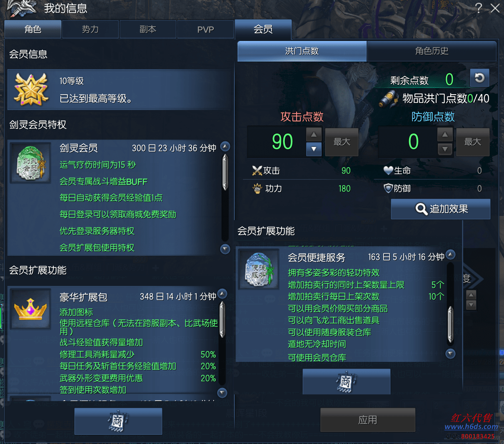Screen dimensions: 504x444
Task: Click the green jade 剑灵会员 token icon
Action: pyautogui.click(x=31, y=163)
